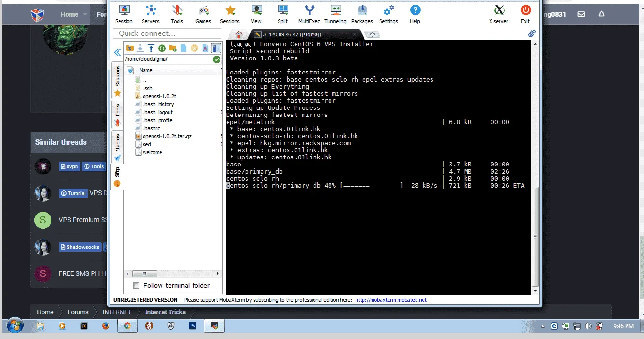Screen dimensions: 644x339
Task: Create new folder in SFTP browser
Action: point(173,48)
